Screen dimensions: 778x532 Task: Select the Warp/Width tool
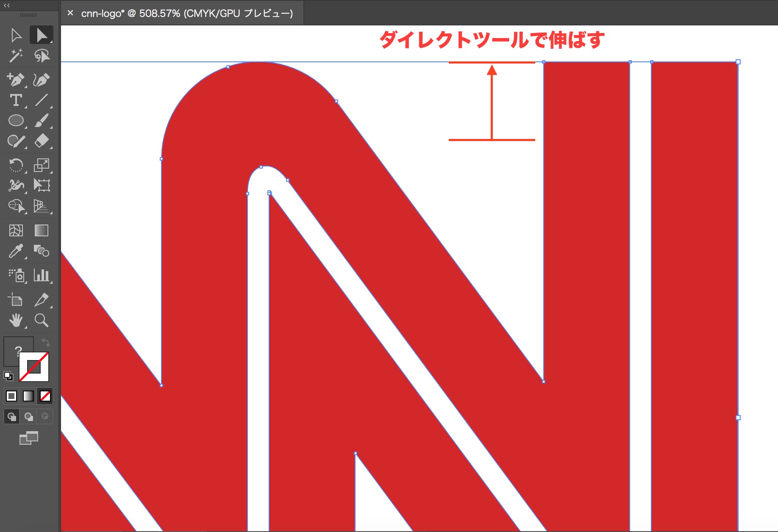pos(16,185)
